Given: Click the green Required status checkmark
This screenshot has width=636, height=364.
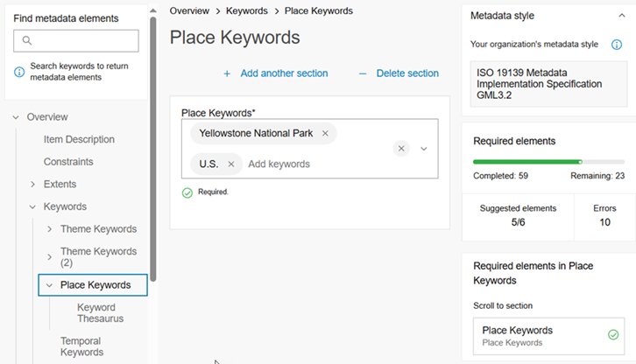Looking at the screenshot, I should (x=187, y=192).
